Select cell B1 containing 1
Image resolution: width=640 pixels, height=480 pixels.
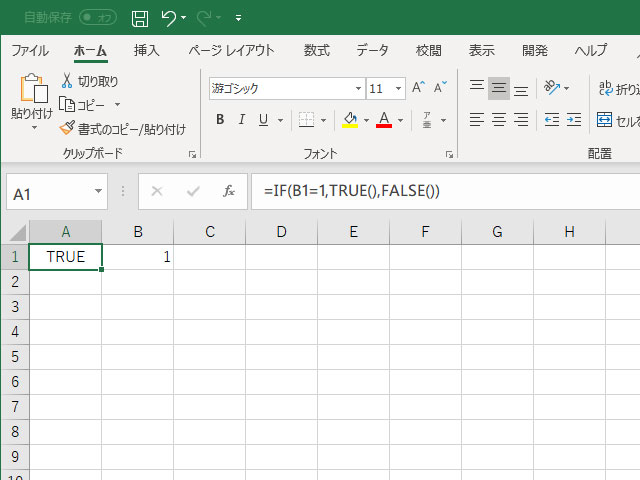tap(138, 257)
